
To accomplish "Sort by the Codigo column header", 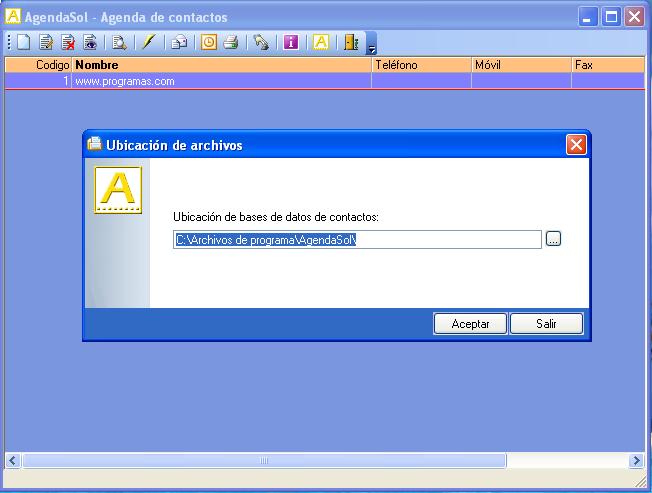I will pyautogui.click(x=38, y=65).
